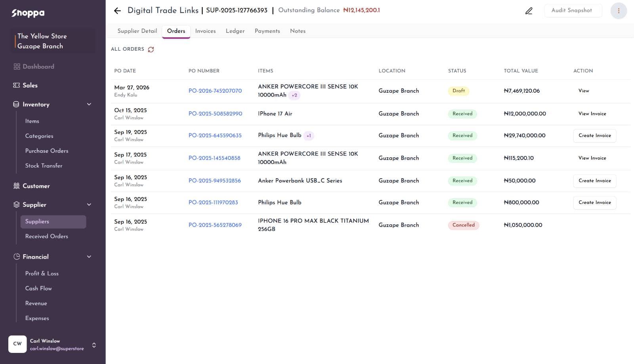The width and height of the screenshot is (634, 364).
Task: Switch to the Invoices tab
Action: (205, 31)
